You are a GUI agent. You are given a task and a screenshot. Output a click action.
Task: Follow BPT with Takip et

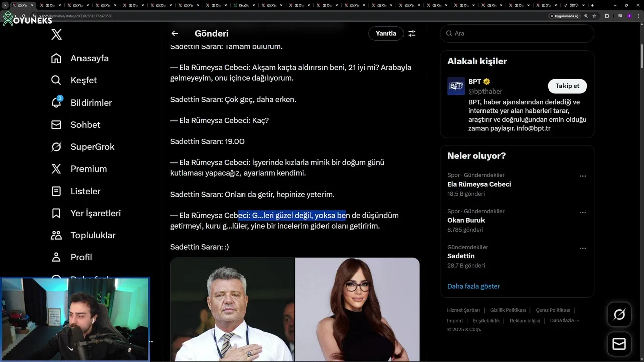coord(567,86)
